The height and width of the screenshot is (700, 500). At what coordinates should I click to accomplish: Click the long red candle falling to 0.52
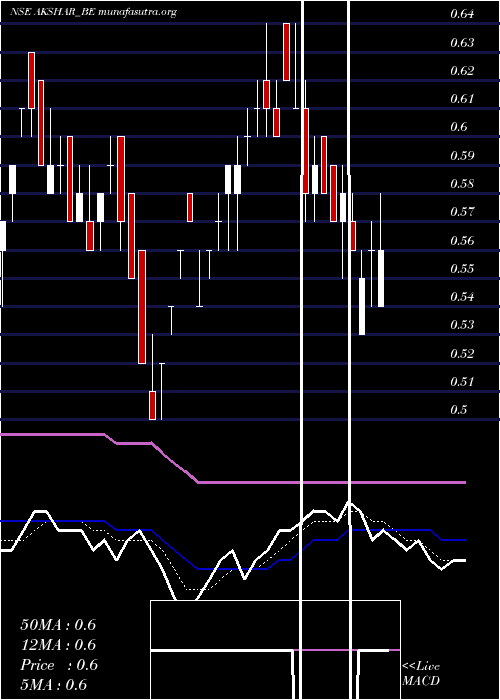click(142, 307)
